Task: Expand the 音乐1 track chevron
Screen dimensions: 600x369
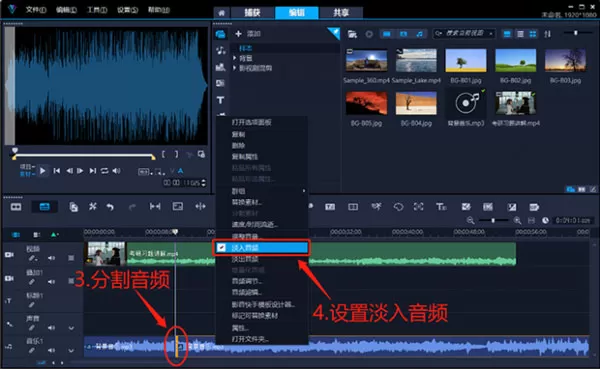Action: [71, 350]
